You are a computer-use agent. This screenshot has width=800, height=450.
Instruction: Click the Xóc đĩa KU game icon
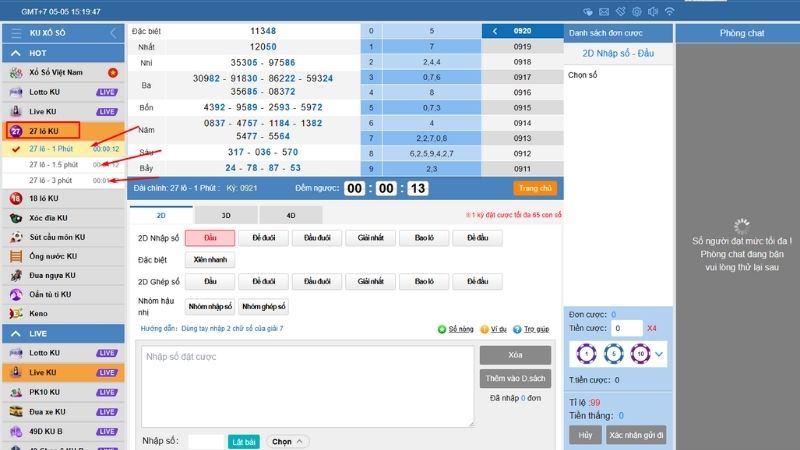(x=16, y=217)
